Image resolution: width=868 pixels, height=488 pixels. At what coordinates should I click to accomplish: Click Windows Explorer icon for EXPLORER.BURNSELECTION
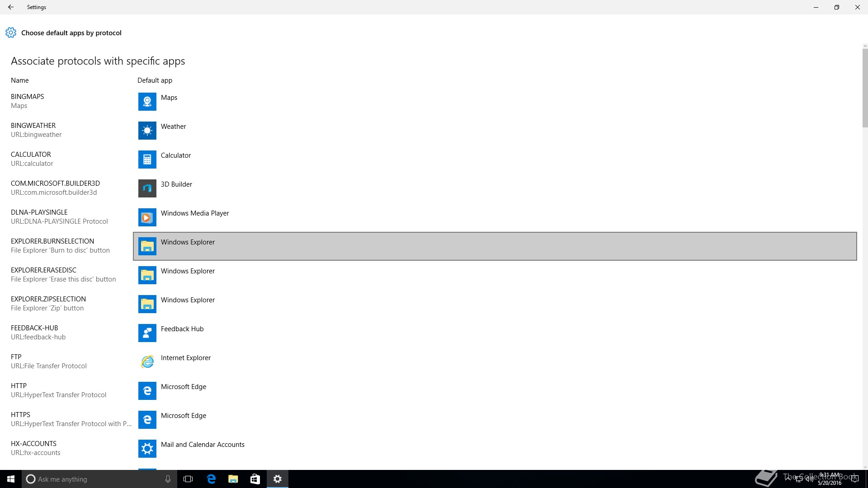point(147,246)
